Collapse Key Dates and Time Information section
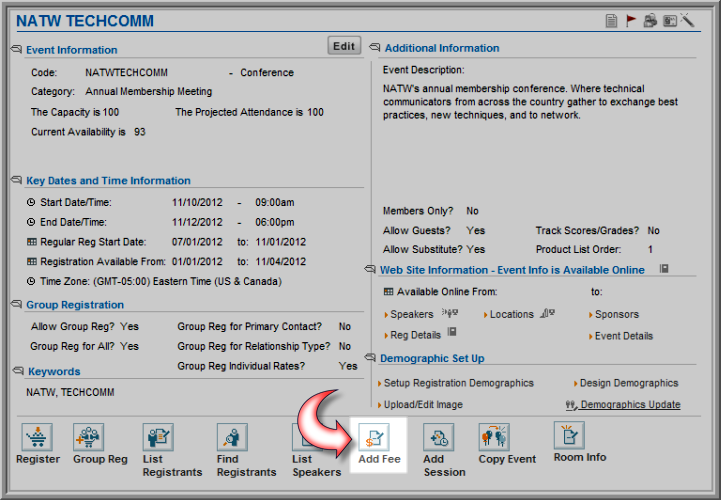The height and width of the screenshot is (500, 721). pos(16,179)
